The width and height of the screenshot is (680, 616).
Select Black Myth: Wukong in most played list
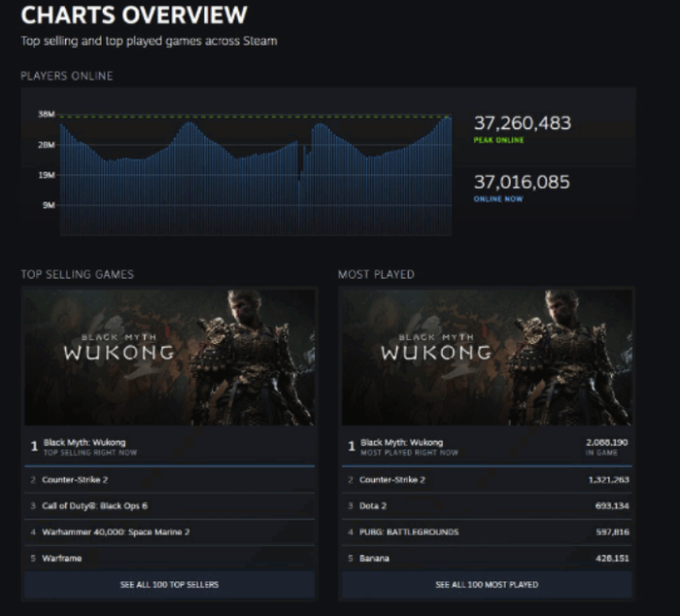pyautogui.click(x=487, y=446)
